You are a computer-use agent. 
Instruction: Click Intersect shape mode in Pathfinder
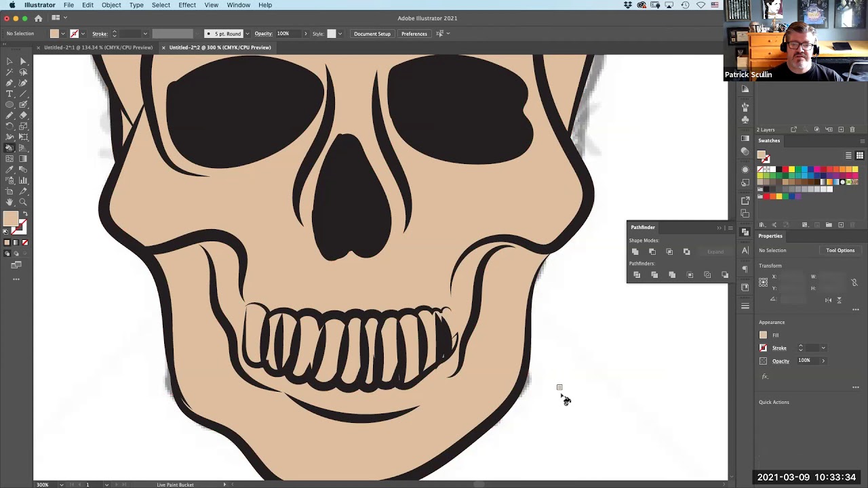[669, 251]
